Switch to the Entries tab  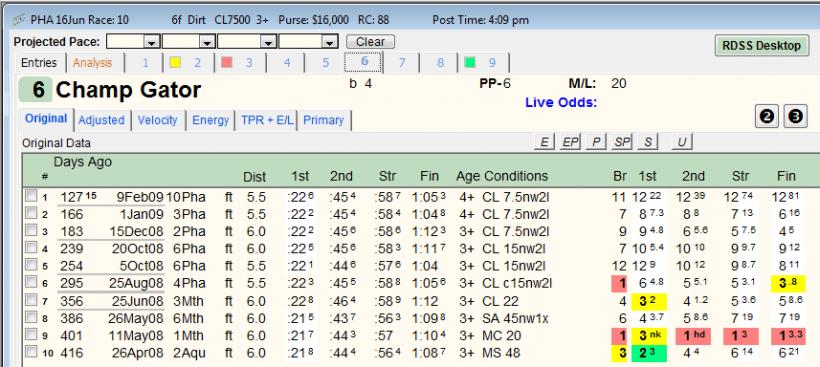[39, 63]
